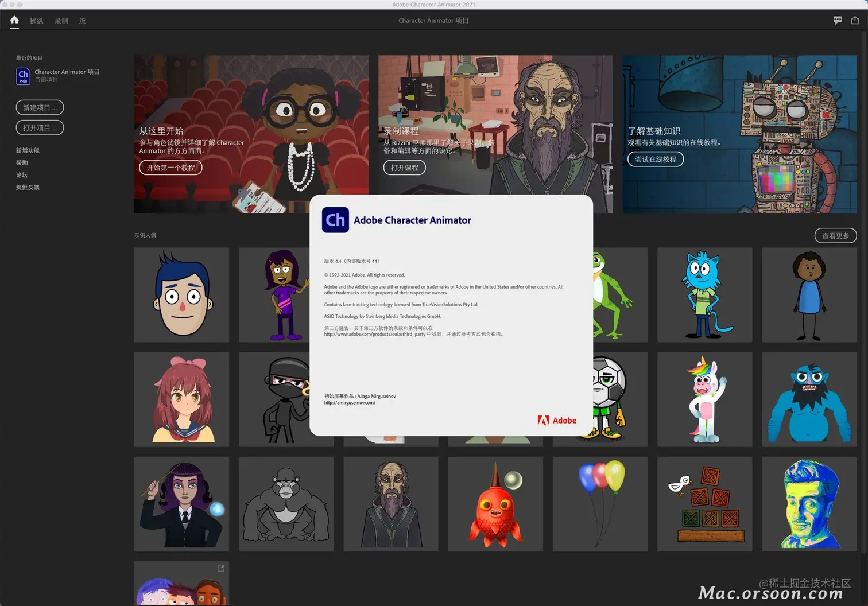
Task: Click the 最近的项目 heading
Action: pyautogui.click(x=29, y=58)
